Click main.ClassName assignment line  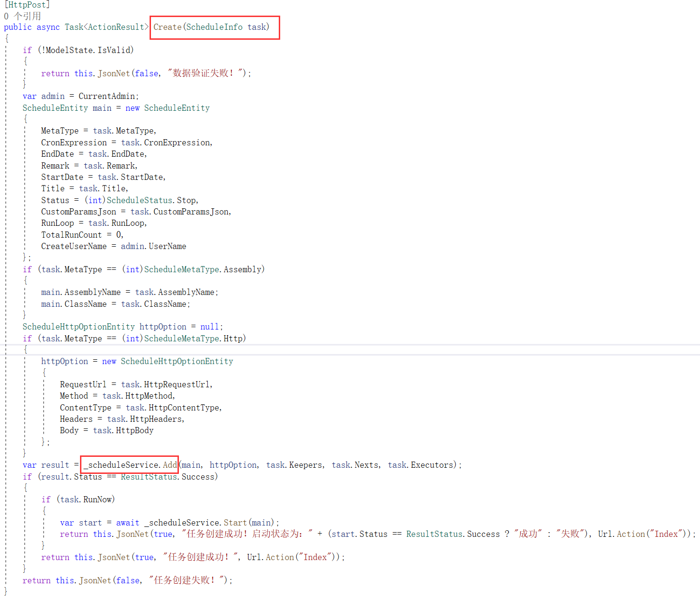point(115,304)
